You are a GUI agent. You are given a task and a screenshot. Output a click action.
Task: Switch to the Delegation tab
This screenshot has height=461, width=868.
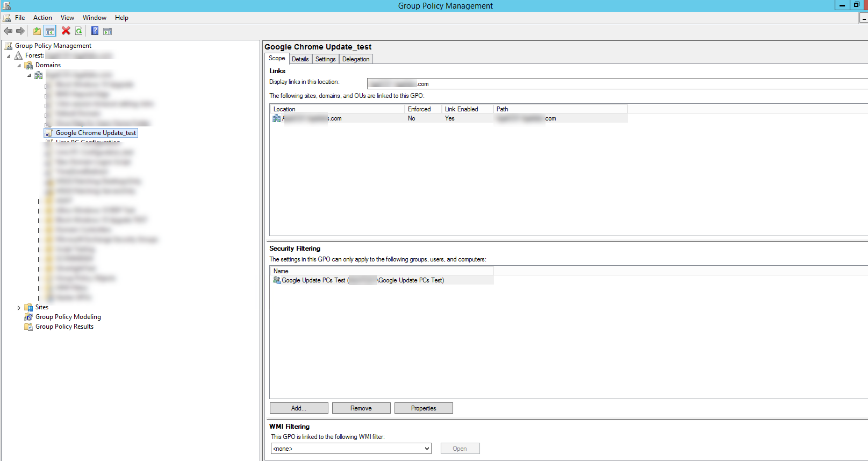tap(355, 59)
